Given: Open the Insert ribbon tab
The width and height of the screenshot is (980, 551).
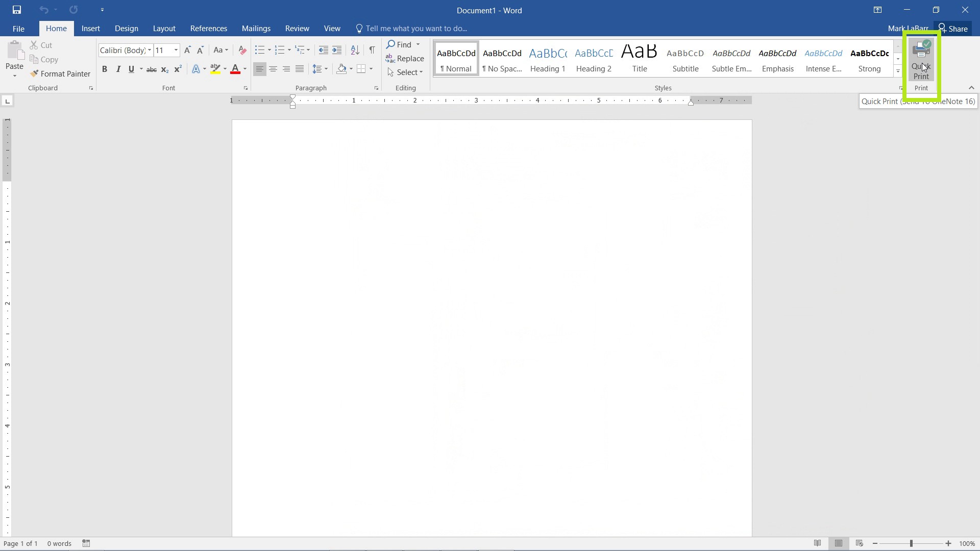Looking at the screenshot, I should (x=91, y=28).
